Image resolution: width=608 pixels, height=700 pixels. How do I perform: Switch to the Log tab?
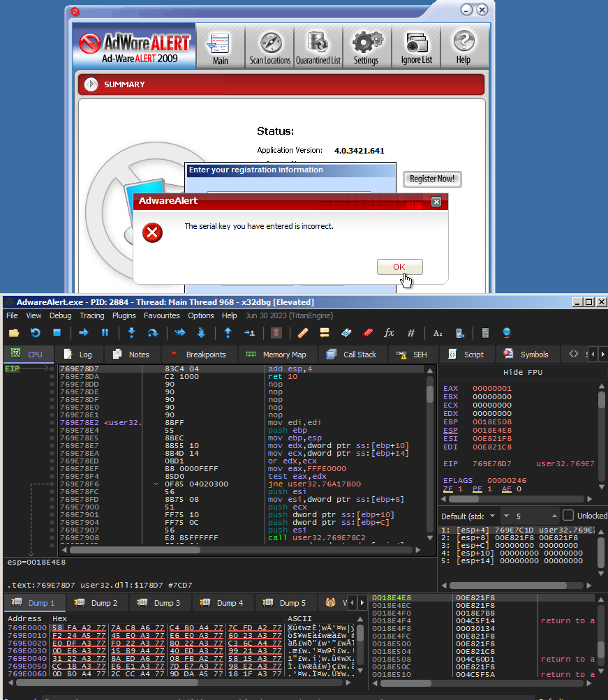(x=79, y=355)
